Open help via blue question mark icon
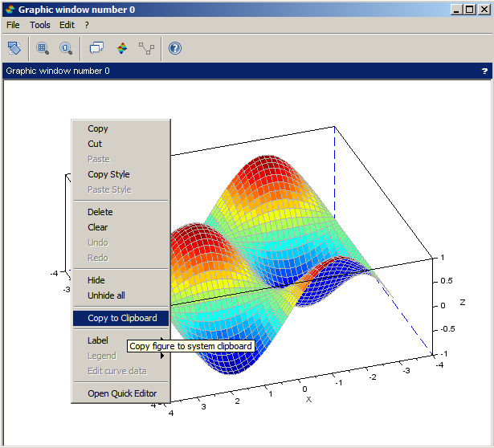Image resolution: width=494 pixels, height=448 pixels. (174, 48)
